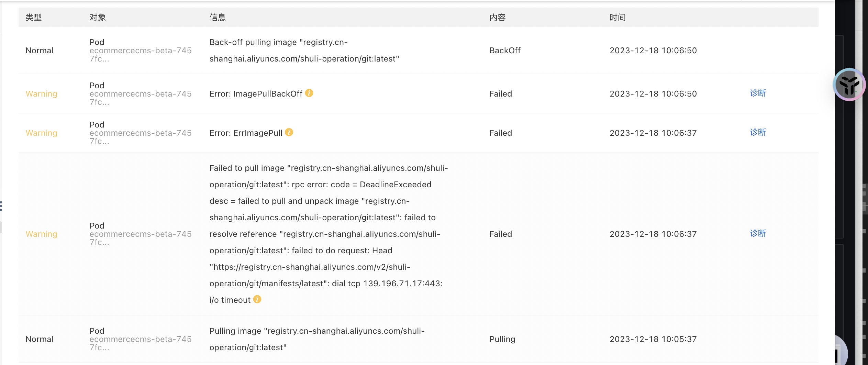Screen dimensions: 868x365
Task: Click info icon after i/o timeout message
Action: [x=257, y=299]
